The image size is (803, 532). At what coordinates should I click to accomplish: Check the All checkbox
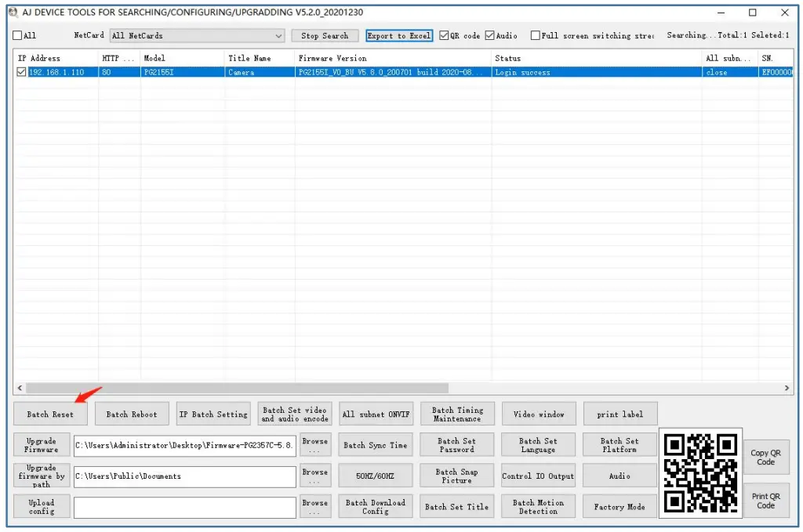pos(17,35)
